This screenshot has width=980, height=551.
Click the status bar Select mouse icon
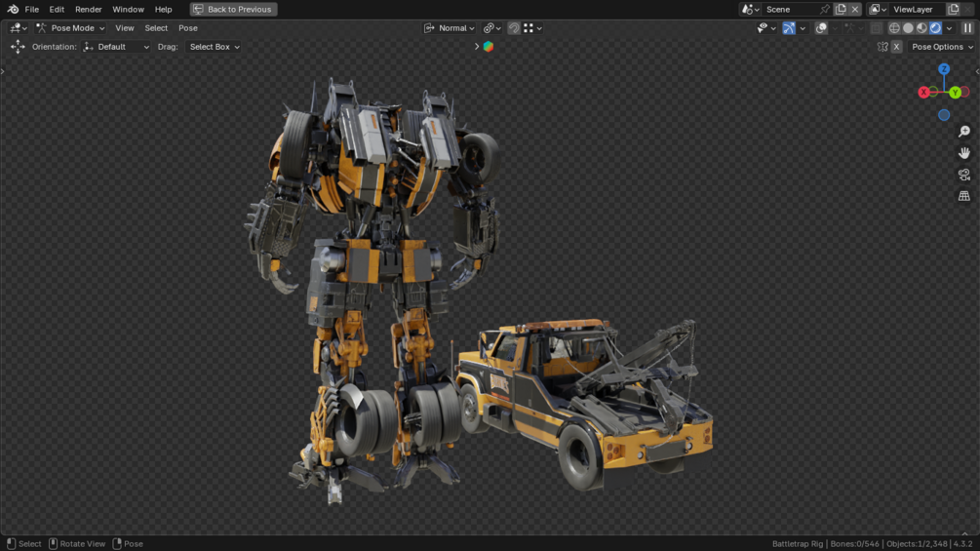click(x=12, y=543)
